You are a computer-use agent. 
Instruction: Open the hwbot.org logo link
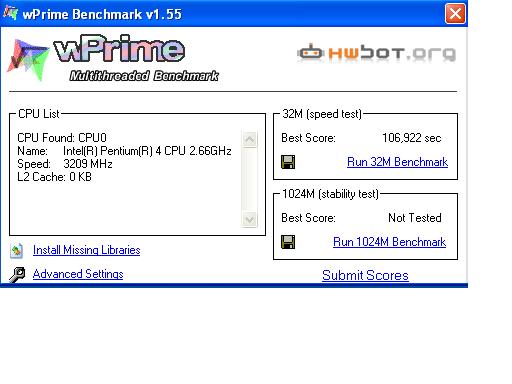coord(376,53)
